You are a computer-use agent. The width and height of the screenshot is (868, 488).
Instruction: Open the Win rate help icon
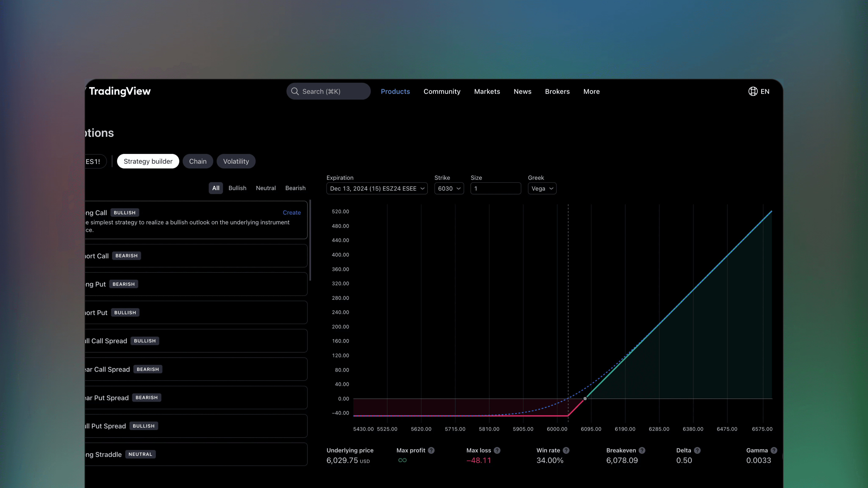coord(567,450)
